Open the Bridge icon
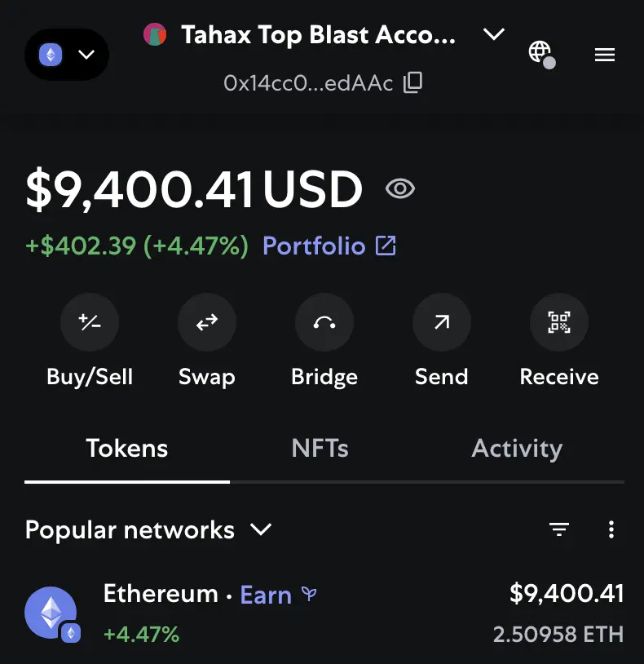Image resolution: width=644 pixels, height=664 pixels. coord(324,322)
